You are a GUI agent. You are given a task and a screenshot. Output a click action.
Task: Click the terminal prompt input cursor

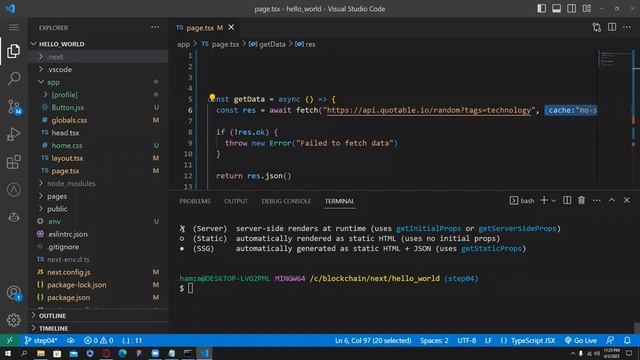point(190,288)
